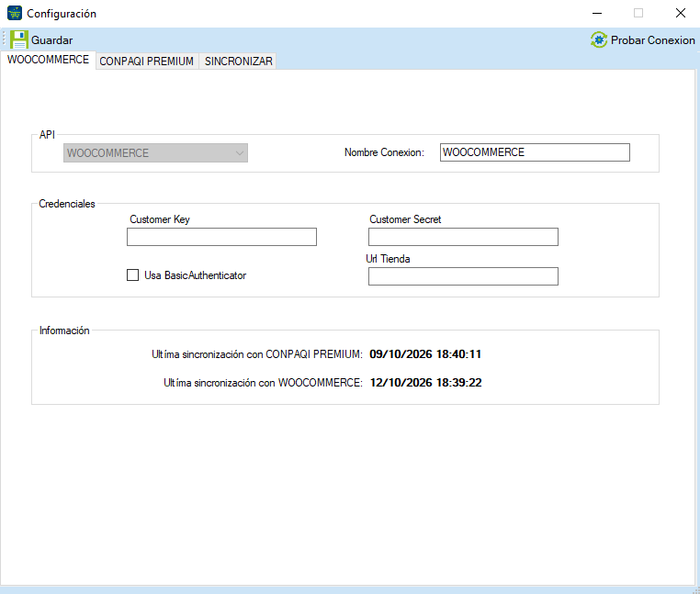700x594 pixels.
Task: Click the toolbar grip handle left of Guardar
Action: click(x=4, y=39)
